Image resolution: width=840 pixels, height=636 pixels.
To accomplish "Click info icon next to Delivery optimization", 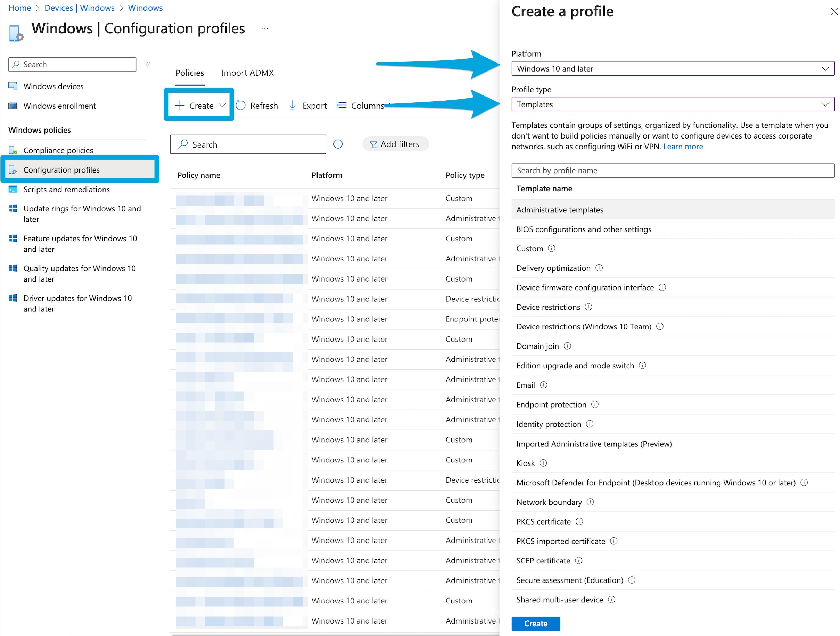I will tap(599, 268).
